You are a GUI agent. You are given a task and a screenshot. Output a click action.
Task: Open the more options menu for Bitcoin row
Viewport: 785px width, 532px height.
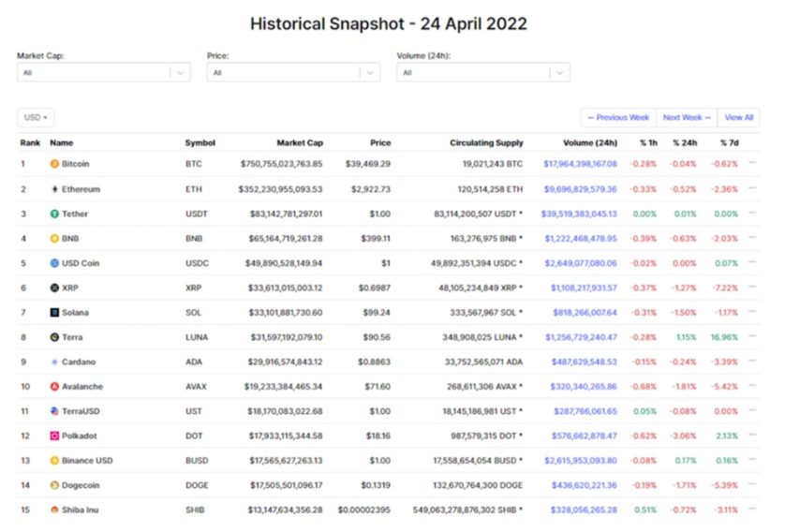[752, 164]
